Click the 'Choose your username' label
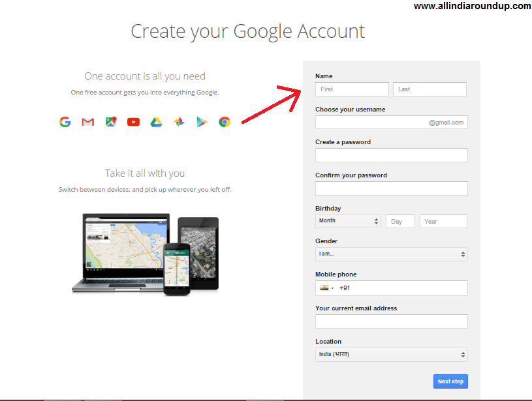Image resolution: width=532 pixels, height=401 pixels. 350,110
